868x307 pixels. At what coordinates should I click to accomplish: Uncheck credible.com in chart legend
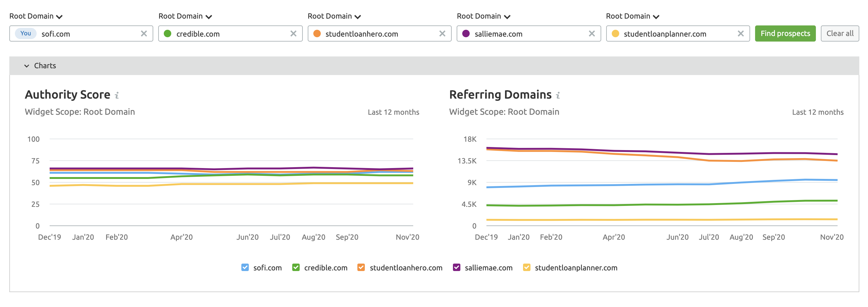(x=296, y=268)
